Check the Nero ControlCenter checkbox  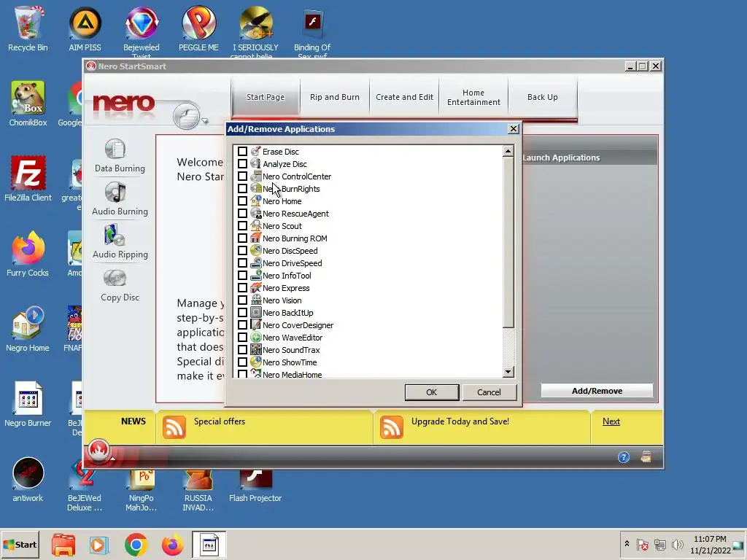[x=242, y=176]
